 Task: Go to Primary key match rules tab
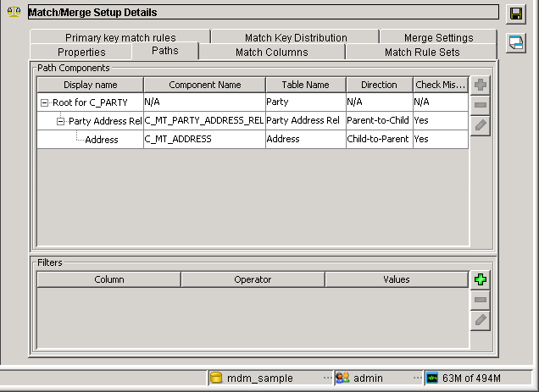[119, 37]
